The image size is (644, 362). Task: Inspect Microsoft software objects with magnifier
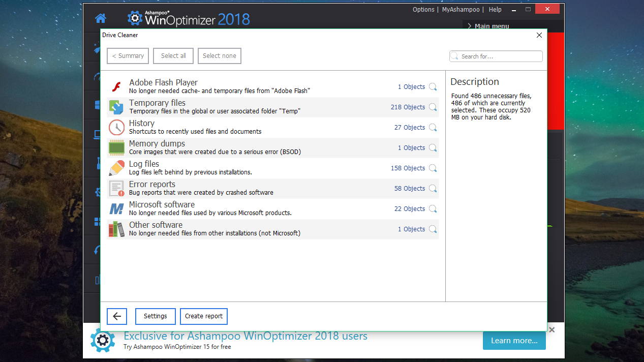[433, 209]
